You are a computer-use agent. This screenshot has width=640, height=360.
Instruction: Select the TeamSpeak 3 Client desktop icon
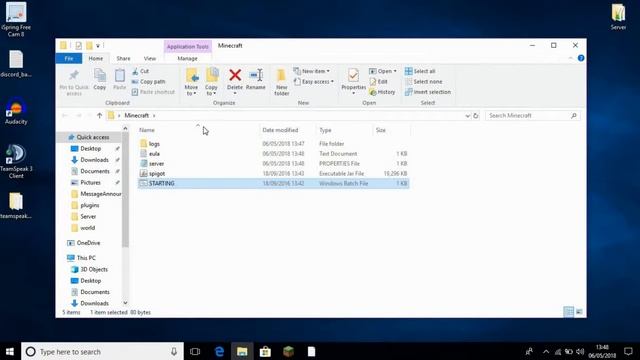pyautogui.click(x=16, y=161)
